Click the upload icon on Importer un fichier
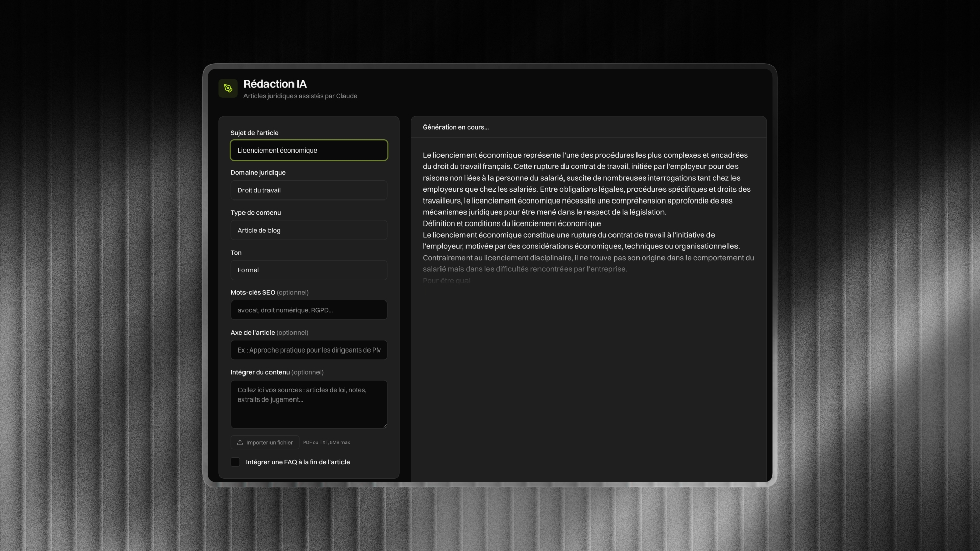980x551 pixels. [240, 442]
